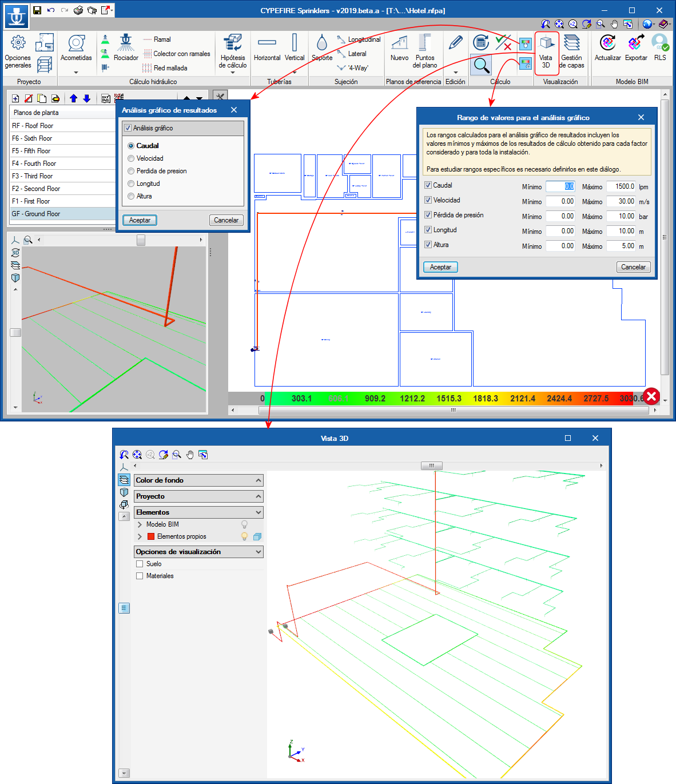Click Aceptar in Rango de valores dialog

(440, 267)
